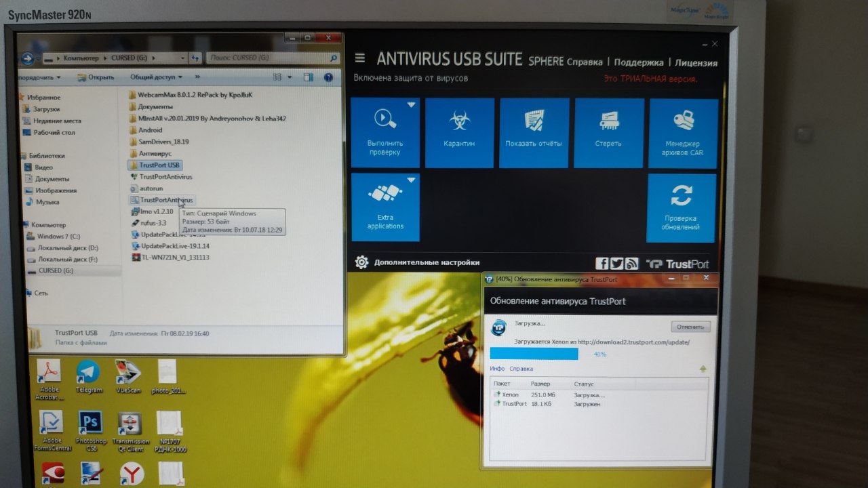Viewport: 868px width, 488px height.
Task: Click the Explorer help question mark icon
Action: [329, 78]
